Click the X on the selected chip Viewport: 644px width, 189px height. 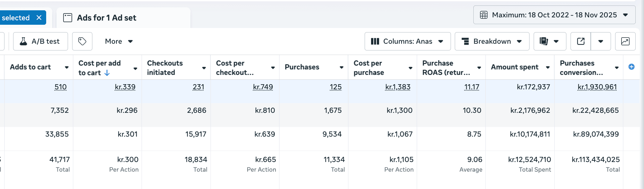pos(39,18)
